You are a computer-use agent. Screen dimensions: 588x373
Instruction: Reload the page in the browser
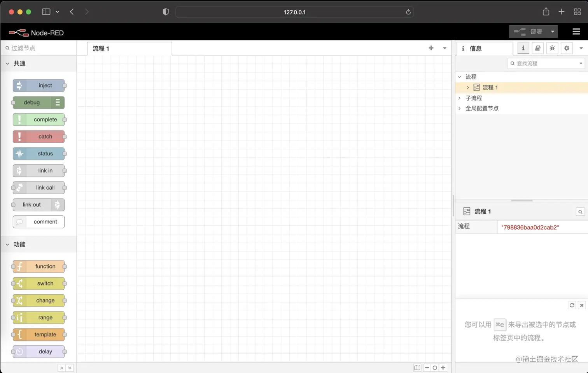pos(408,12)
